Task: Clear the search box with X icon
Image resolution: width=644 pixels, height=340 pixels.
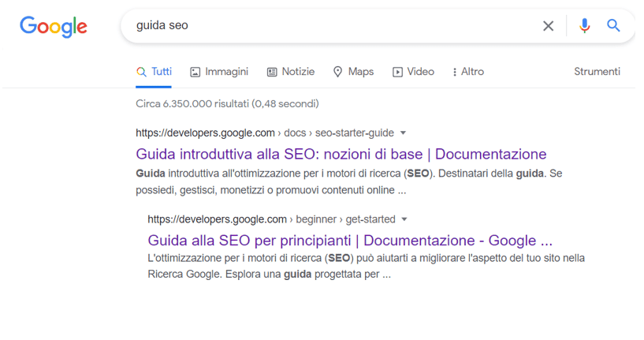Action: pyautogui.click(x=548, y=26)
